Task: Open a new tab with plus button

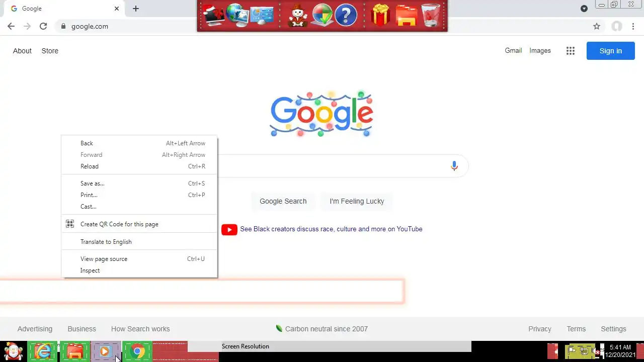Action: pos(136,9)
